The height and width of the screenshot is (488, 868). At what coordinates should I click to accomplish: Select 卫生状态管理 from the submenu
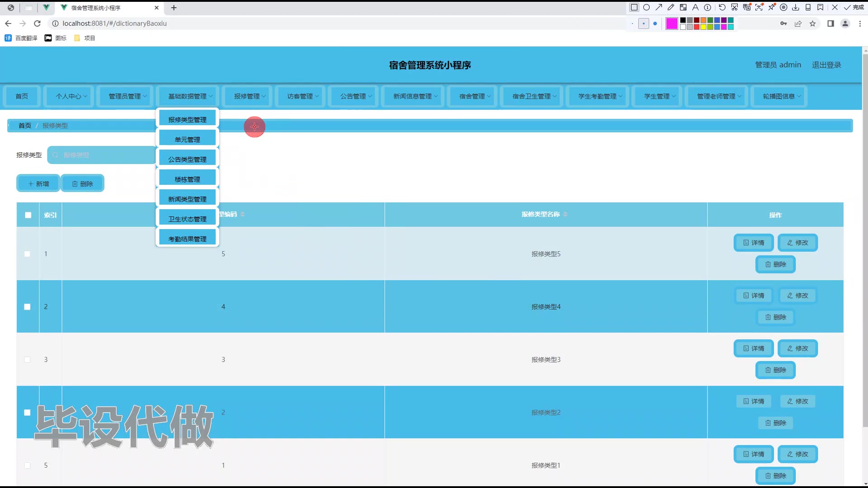187,219
